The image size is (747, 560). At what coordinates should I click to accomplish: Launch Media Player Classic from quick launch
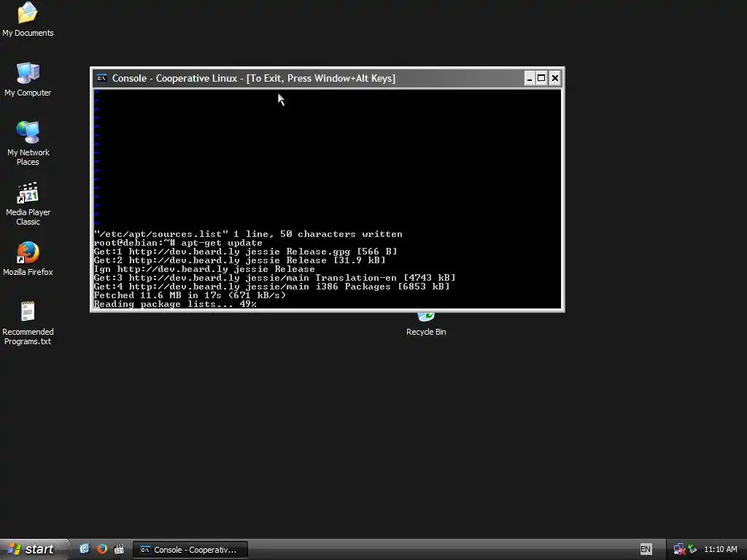coord(119,549)
